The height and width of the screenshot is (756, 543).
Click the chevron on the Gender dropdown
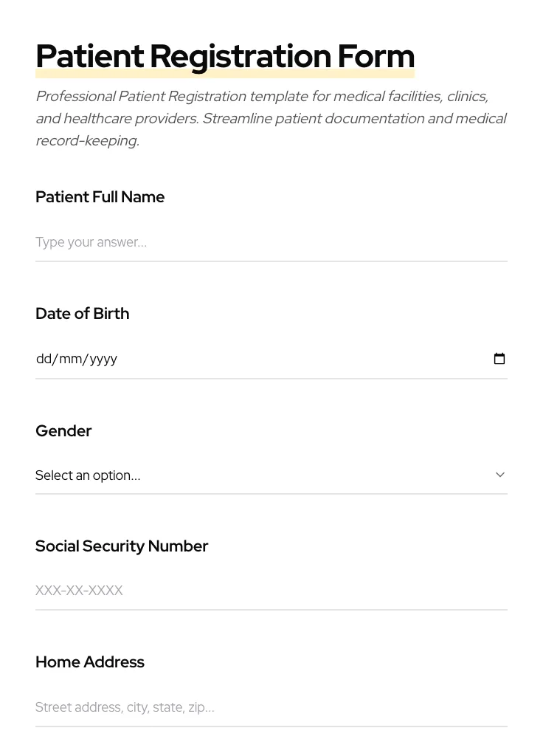pos(500,475)
